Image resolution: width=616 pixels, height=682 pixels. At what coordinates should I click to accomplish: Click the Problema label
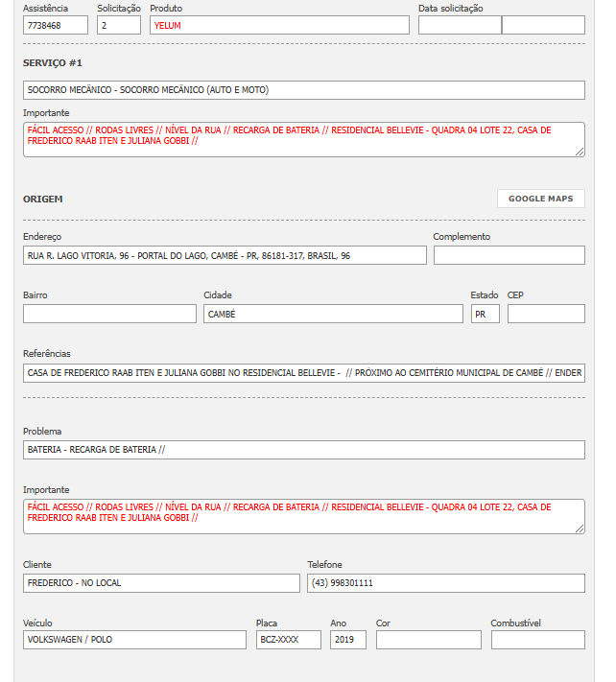42,432
